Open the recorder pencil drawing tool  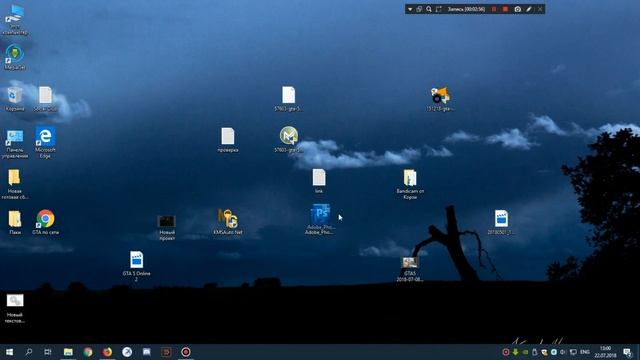[529, 9]
